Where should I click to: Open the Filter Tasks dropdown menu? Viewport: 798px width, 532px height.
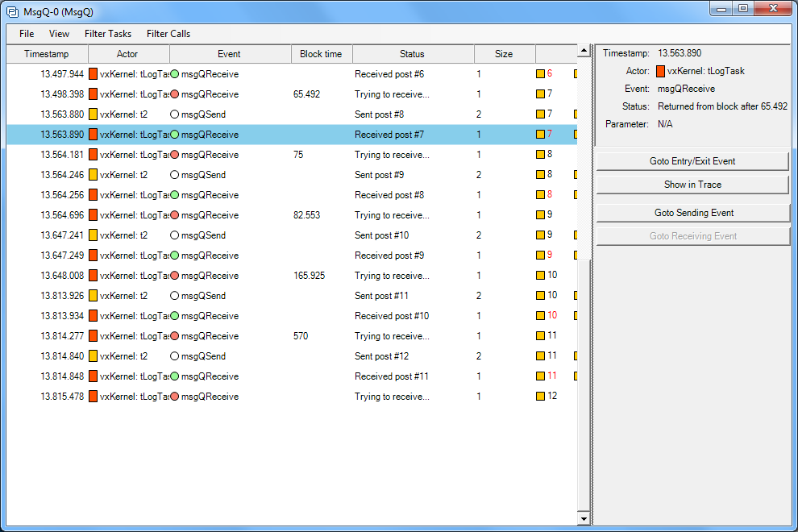point(108,34)
